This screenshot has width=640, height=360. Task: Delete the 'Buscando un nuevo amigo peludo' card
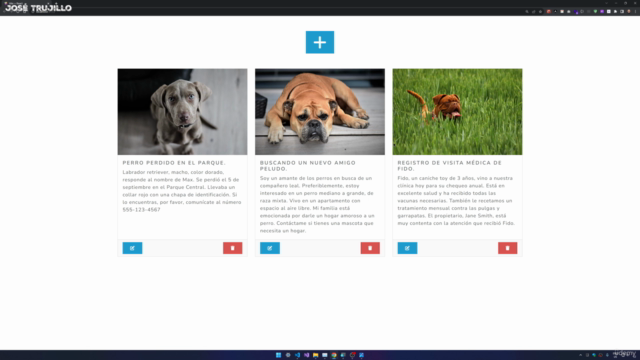tap(370, 248)
